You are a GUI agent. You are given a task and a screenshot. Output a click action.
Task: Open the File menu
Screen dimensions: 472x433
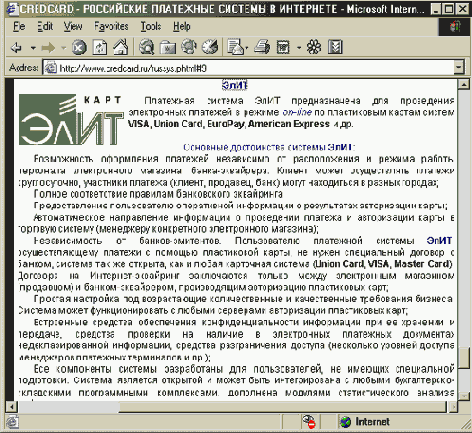click(x=19, y=26)
